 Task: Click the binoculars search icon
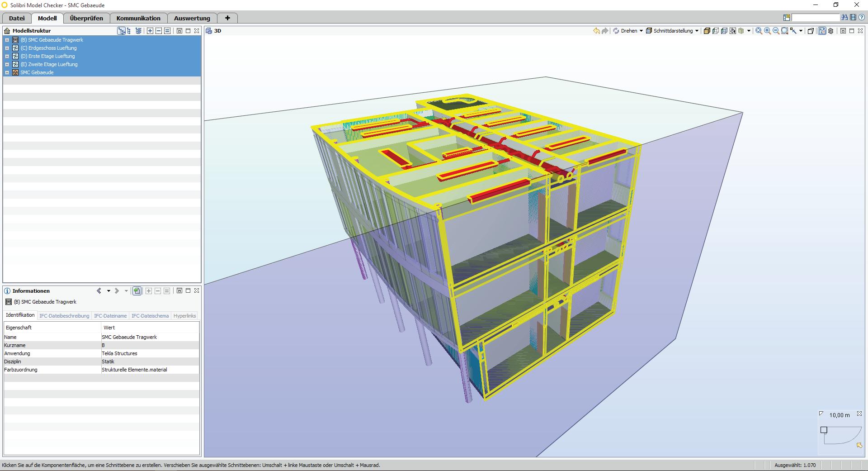click(844, 18)
